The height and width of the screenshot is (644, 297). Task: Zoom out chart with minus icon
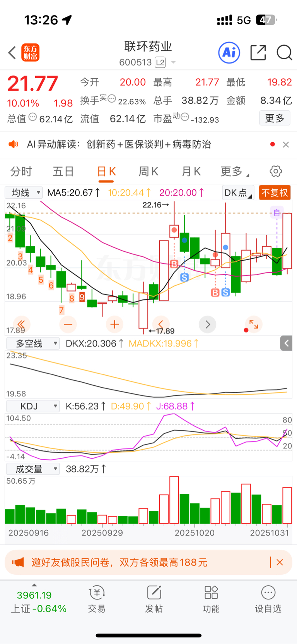point(68,324)
